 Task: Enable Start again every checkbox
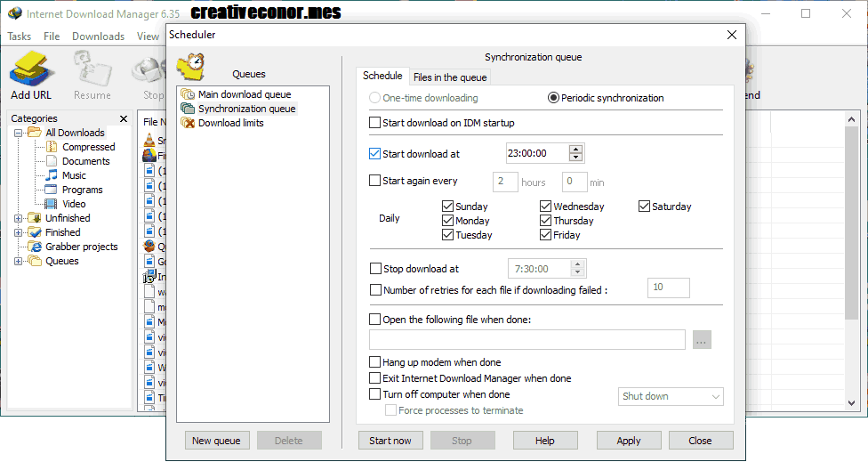click(x=374, y=181)
